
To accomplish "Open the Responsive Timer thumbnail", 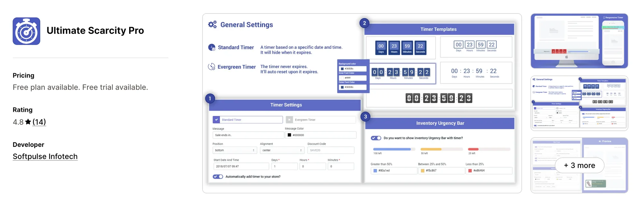I will click(579, 41).
